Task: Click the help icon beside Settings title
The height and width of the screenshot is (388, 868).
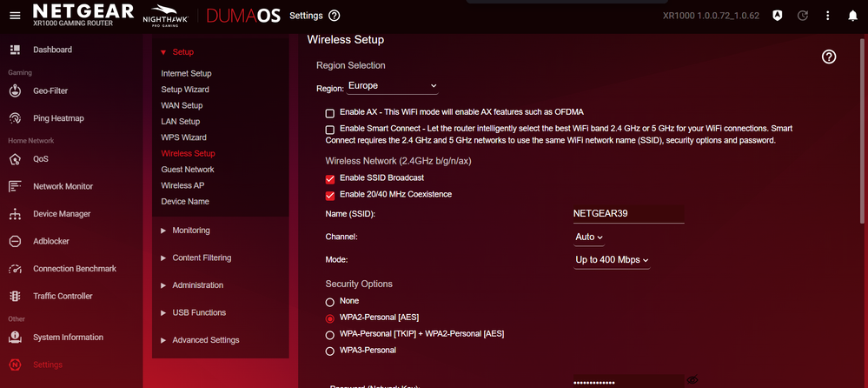Action: click(x=334, y=16)
